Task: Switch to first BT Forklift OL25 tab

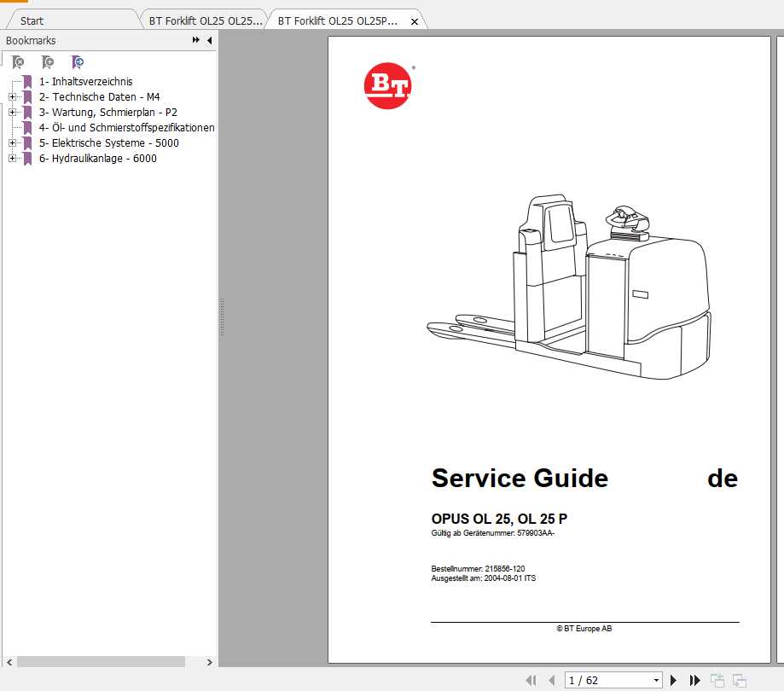Action: click(205, 21)
